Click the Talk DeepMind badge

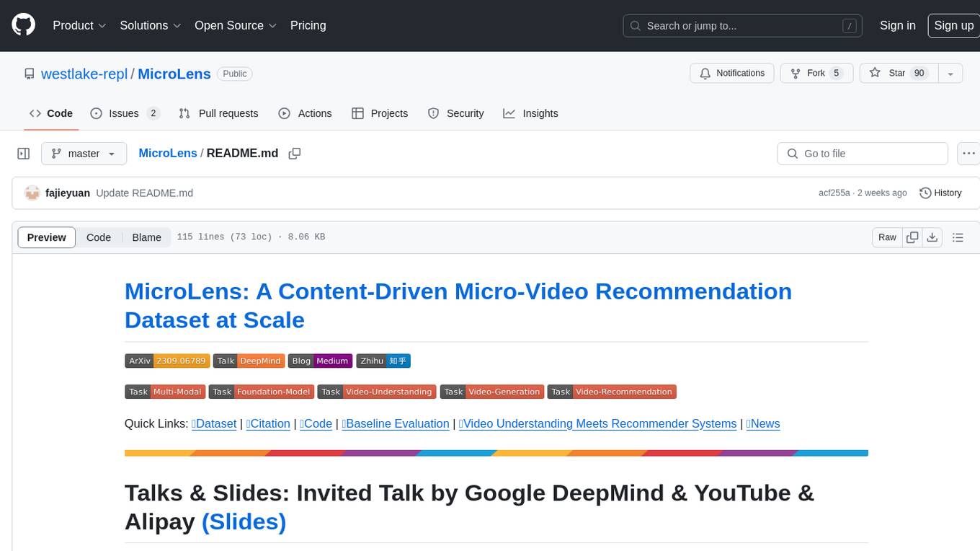tap(249, 361)
